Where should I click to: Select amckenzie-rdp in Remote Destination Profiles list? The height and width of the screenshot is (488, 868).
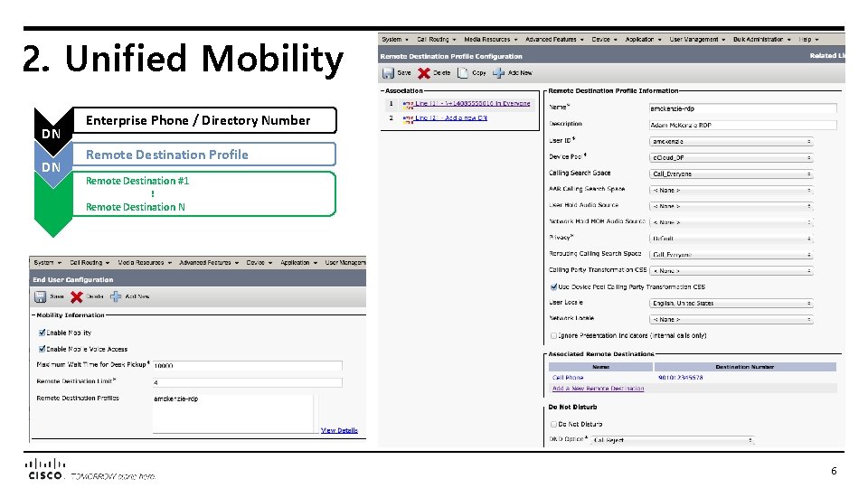(x=176, y=399)
